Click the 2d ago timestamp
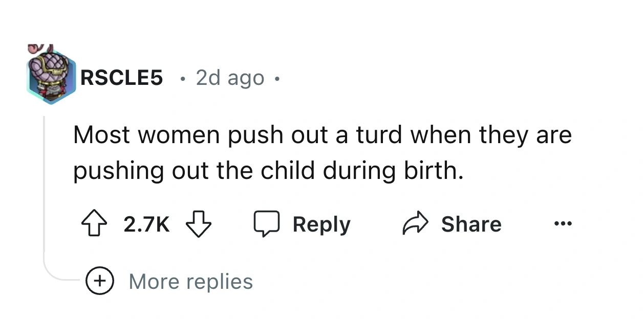The image size is (644, 319). pos(229,78)
